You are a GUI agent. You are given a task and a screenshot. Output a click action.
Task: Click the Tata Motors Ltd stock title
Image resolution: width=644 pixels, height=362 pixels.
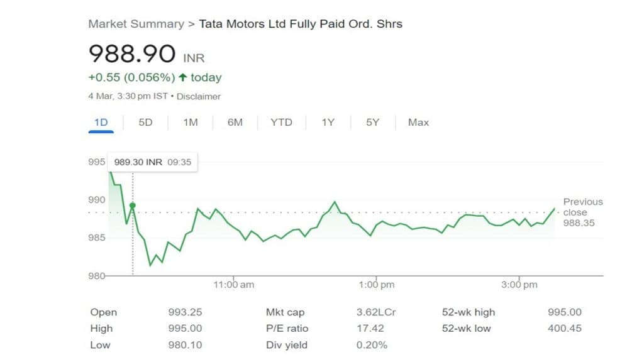301,24
